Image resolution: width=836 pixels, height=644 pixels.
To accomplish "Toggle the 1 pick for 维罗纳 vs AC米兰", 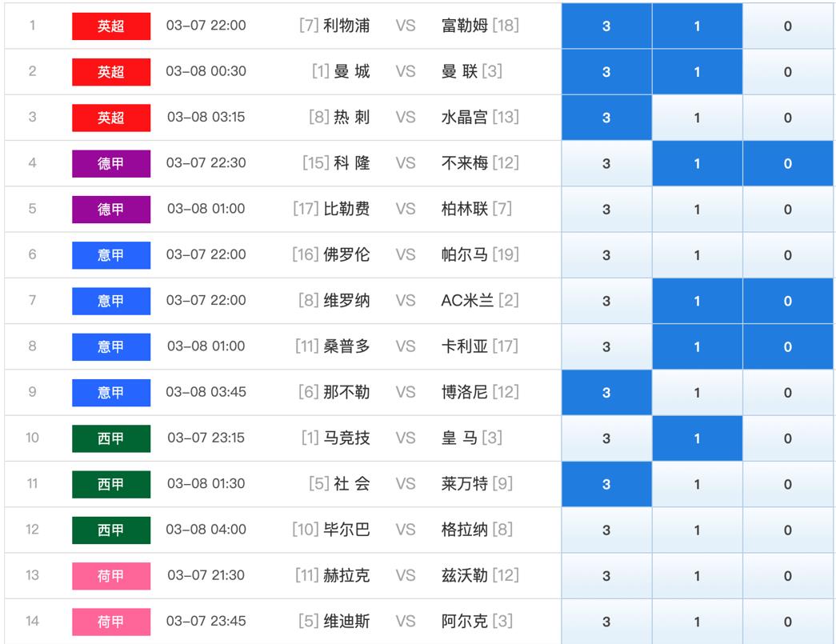I will click(697, 301).
